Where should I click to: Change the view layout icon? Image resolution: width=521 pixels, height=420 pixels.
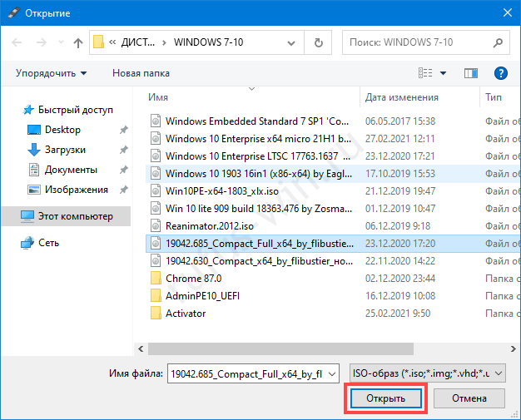pyautogui.click(x=425, y=73)
